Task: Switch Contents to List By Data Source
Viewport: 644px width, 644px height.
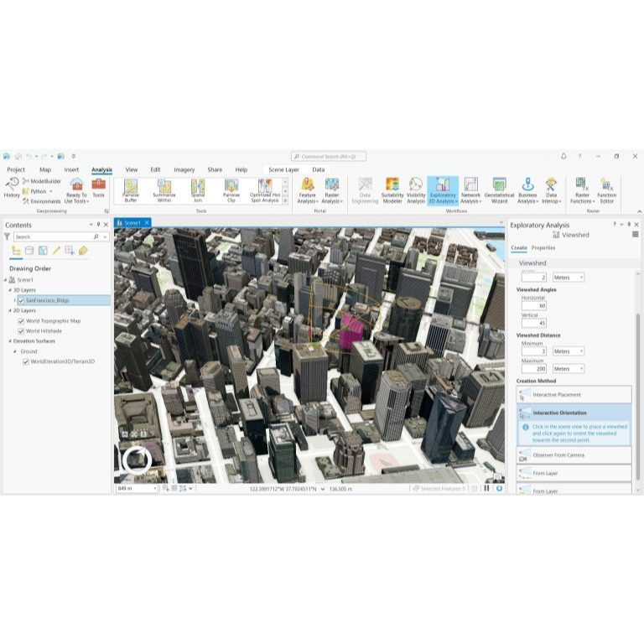Action: coord(29,251)
